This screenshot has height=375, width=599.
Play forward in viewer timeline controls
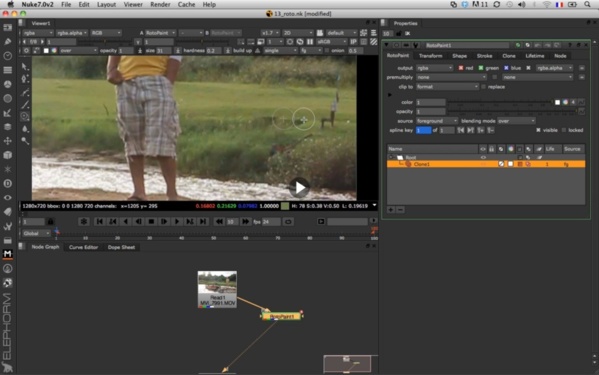(x=177, y=221)
